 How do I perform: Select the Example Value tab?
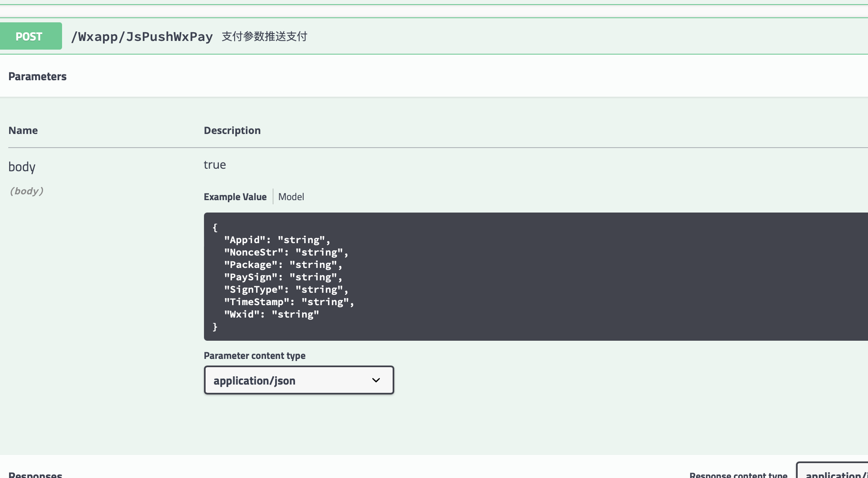click(235, 197)
